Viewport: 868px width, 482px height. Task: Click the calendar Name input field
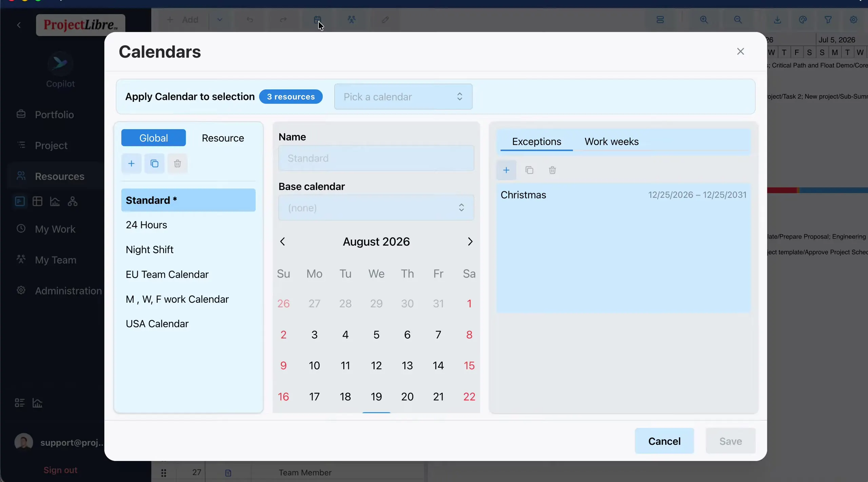[376, 158]
